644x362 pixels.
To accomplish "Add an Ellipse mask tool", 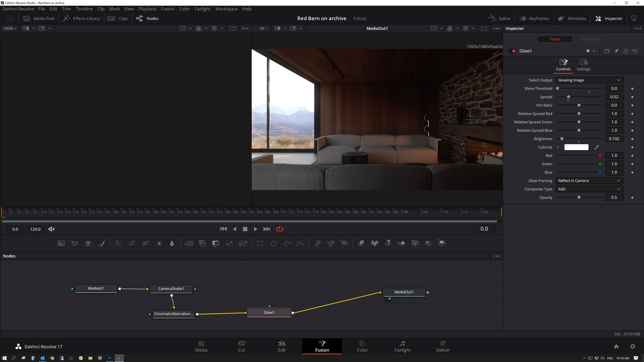I will 274,244.
